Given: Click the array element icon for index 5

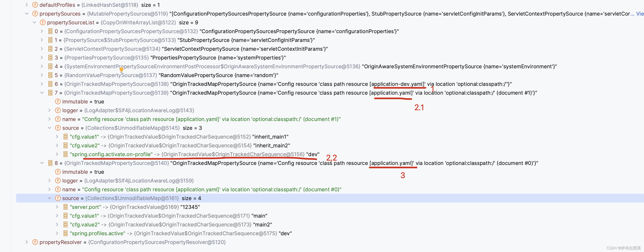Looking at the screenshot, I should (50, 75).
